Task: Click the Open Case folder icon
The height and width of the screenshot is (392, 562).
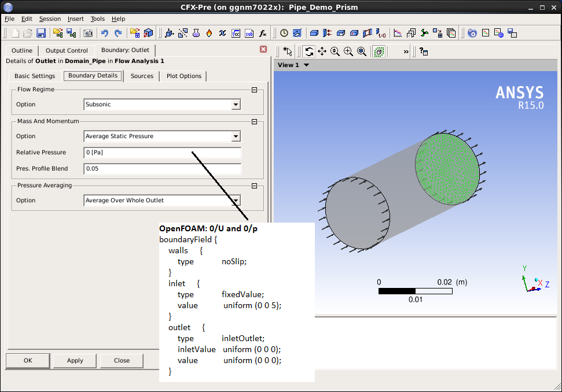Action: 28,34
